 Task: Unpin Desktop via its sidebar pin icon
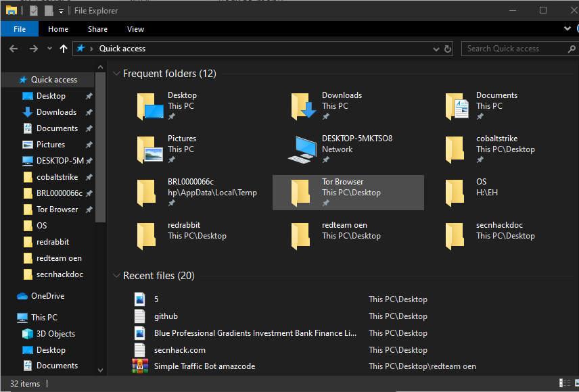click(89, 96)
